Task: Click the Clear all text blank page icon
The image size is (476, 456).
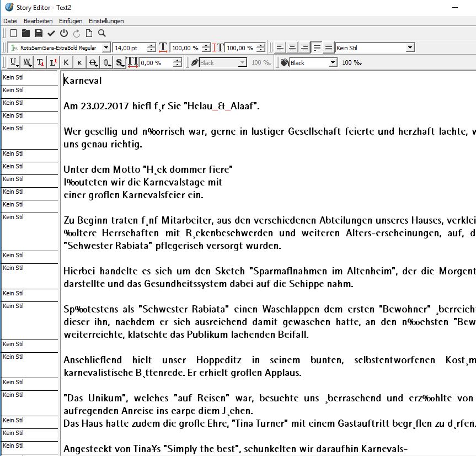Action: 13,34
